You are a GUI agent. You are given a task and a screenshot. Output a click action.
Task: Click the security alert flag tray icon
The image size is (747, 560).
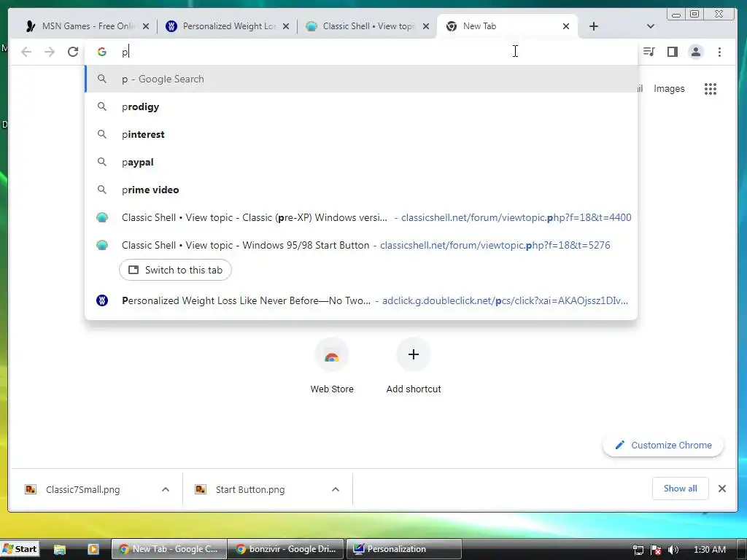[x=656, y=550]
